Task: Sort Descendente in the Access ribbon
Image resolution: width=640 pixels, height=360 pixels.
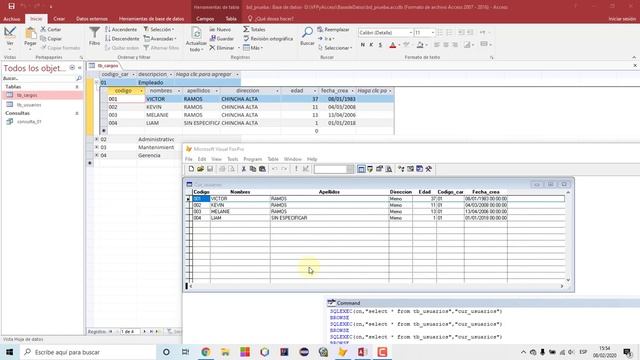Action: click(122, 38)
